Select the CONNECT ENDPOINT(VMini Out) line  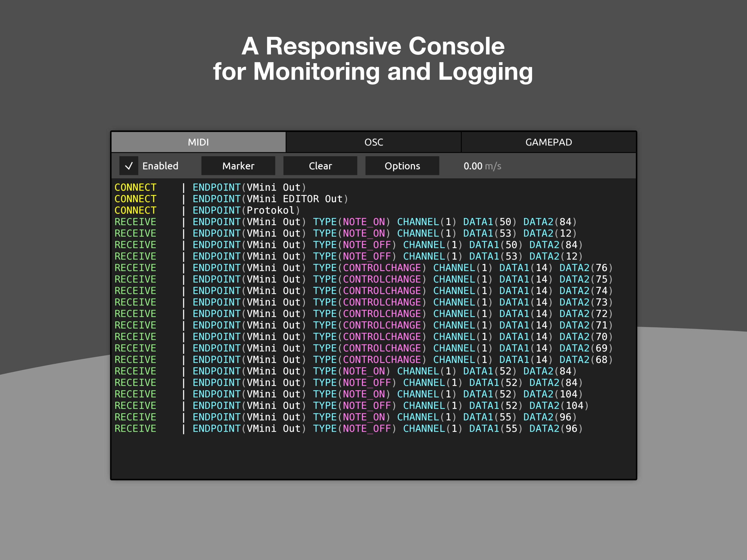[x=210, y=188]
